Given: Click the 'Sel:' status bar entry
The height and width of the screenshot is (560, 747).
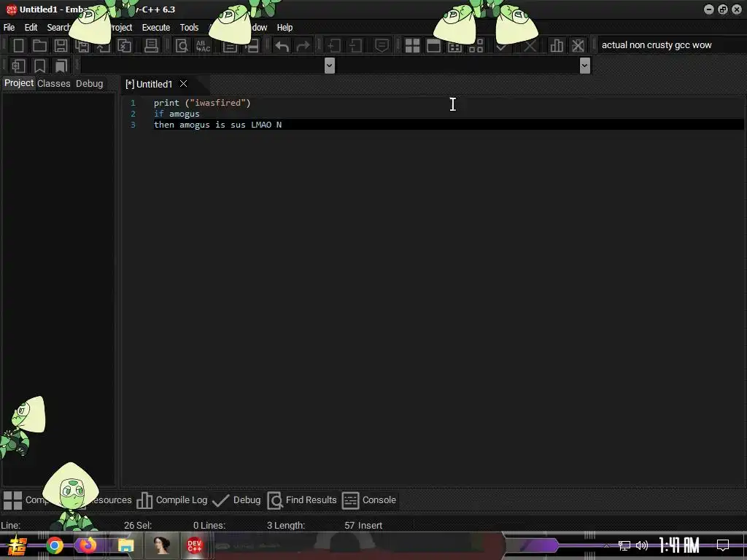Looking at the screenshot, I should 144,525.
